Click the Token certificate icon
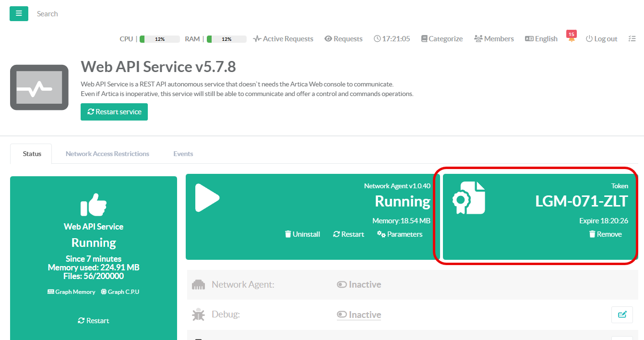 click(x=468, y=198)
